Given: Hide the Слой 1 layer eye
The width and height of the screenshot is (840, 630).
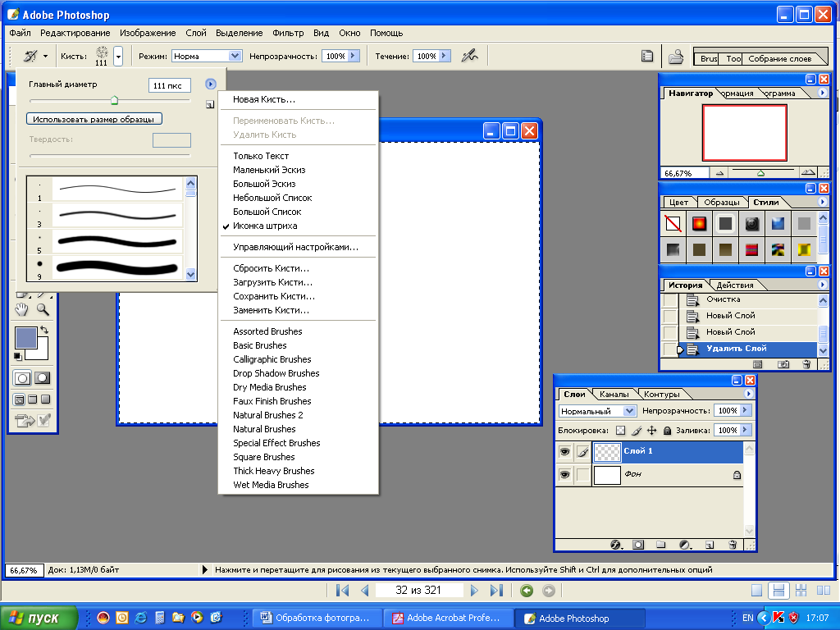Looking at the screenshot, I should (x=564, y=452).
